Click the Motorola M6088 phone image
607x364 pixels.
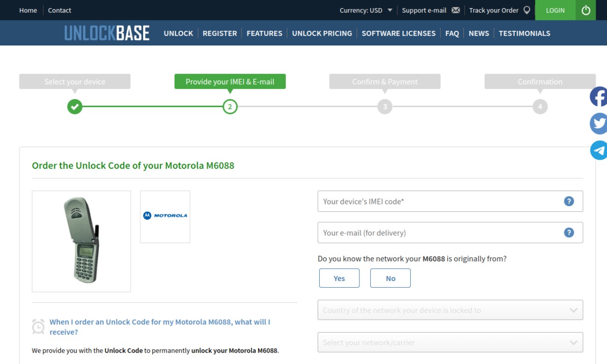click(82, 241)
